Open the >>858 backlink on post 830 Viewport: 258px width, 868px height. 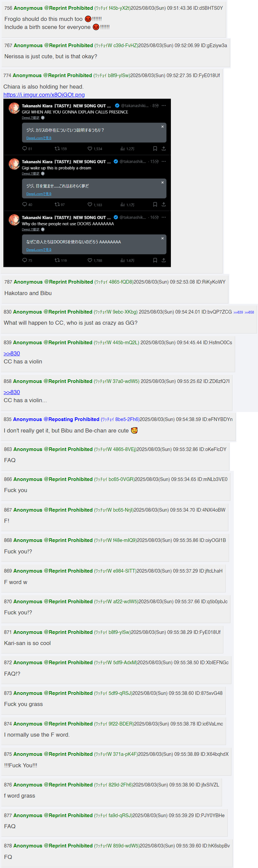tap(249, 312)
